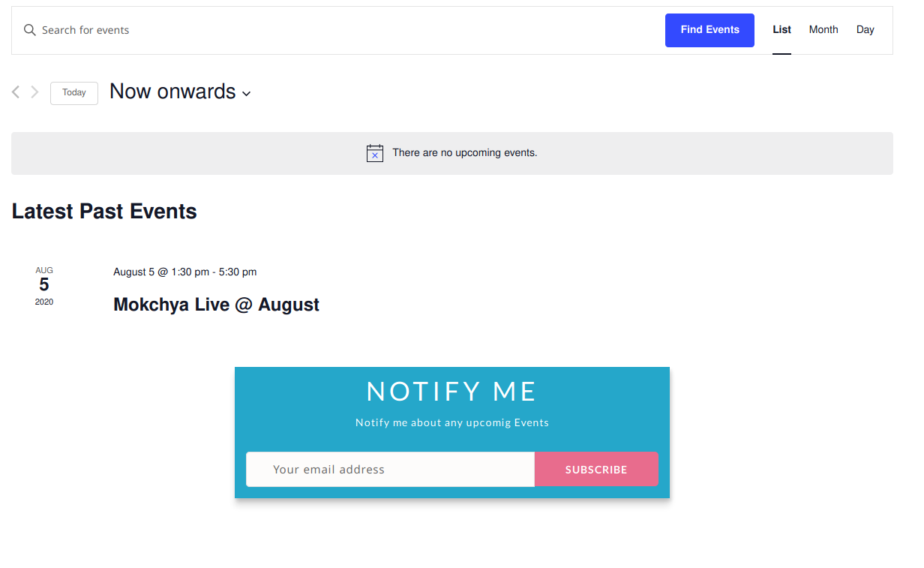Image resolution: width=924 pixels, height=568 pixels.
Task: Click the August 5 event time text
Action: point(184,272)
